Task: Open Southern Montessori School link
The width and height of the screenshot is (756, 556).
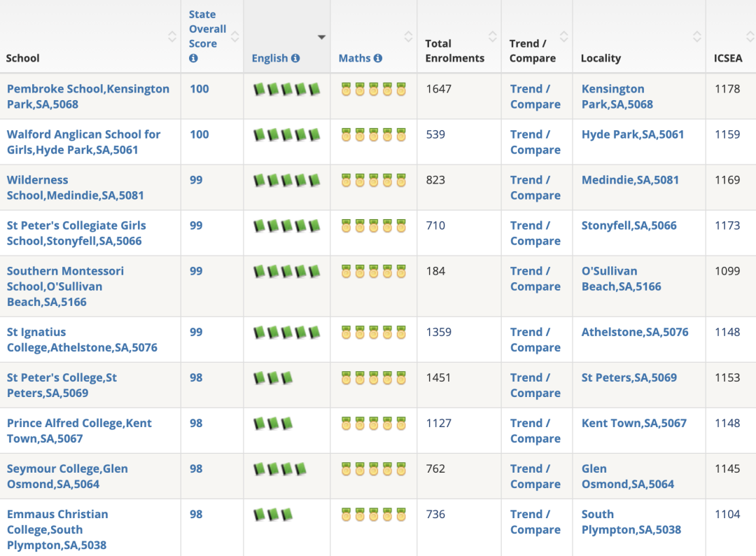Action: [65, 286]
